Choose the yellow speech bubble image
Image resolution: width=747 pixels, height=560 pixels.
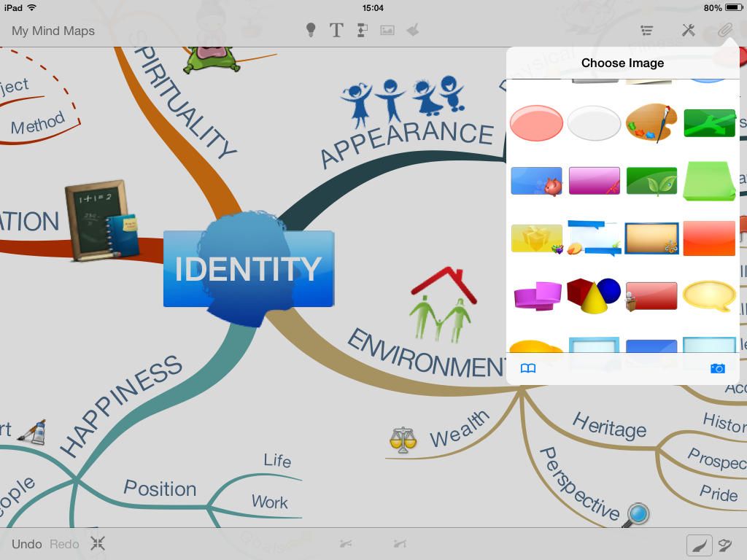709,295
